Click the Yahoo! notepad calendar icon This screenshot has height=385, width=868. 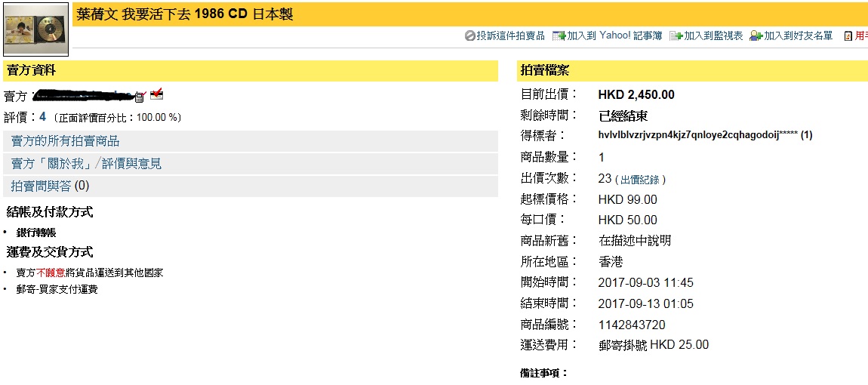click(x=559, y=36)
